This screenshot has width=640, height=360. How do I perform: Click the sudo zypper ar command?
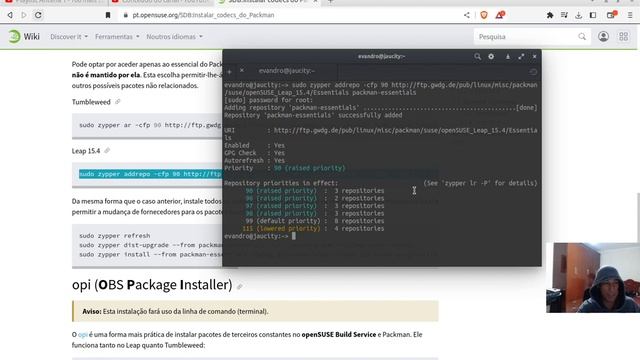[150, 125]
